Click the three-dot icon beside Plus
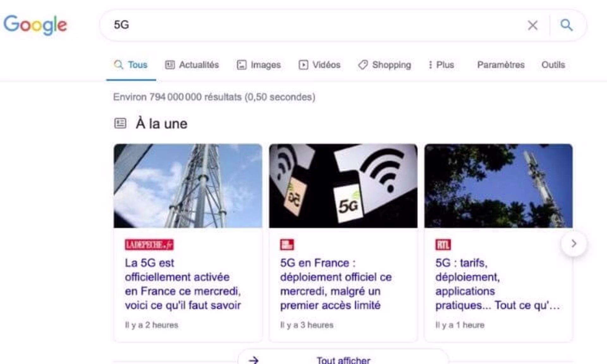The image size is (607, 364). pos(430,65)
